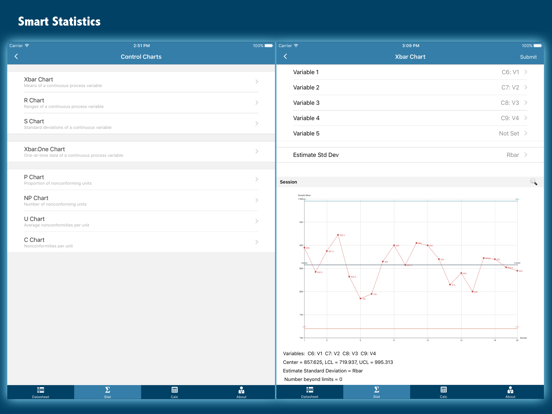Open the Calc tab in the left screen

click(x=174, y=392)
